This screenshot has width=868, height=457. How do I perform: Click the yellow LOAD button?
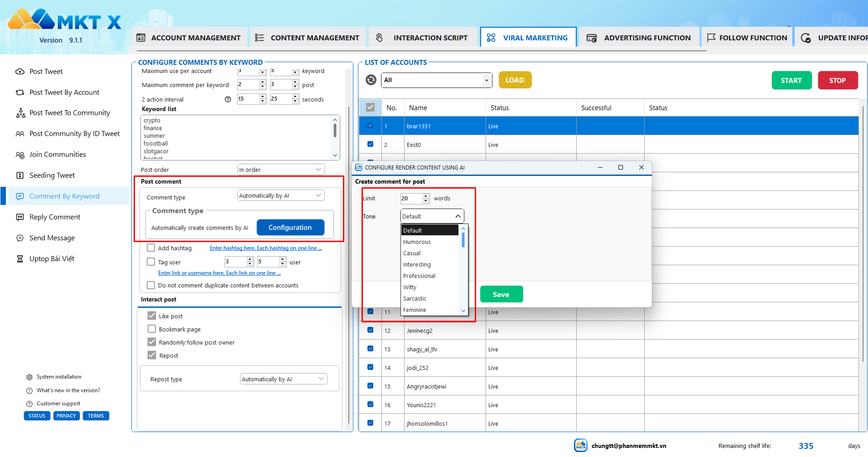(515, 80)
